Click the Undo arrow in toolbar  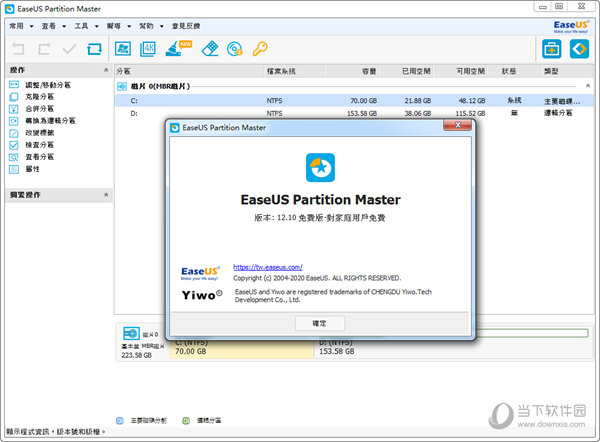18,49
